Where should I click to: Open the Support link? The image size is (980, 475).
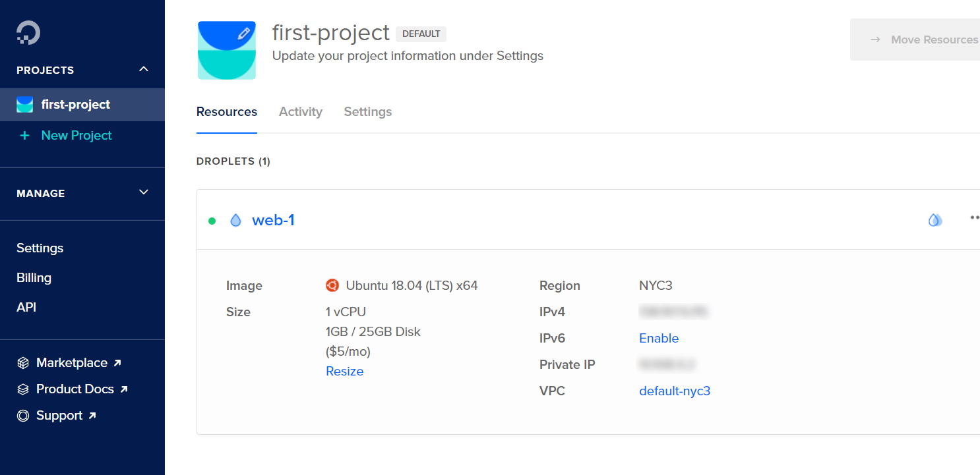(x=59, y=415)
